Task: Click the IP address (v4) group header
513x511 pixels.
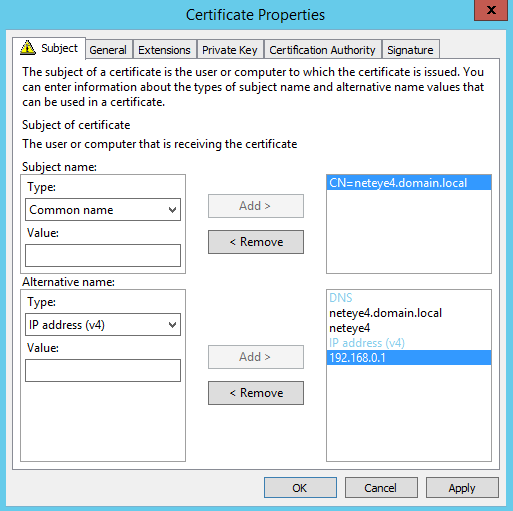Action: pos(409,343)
